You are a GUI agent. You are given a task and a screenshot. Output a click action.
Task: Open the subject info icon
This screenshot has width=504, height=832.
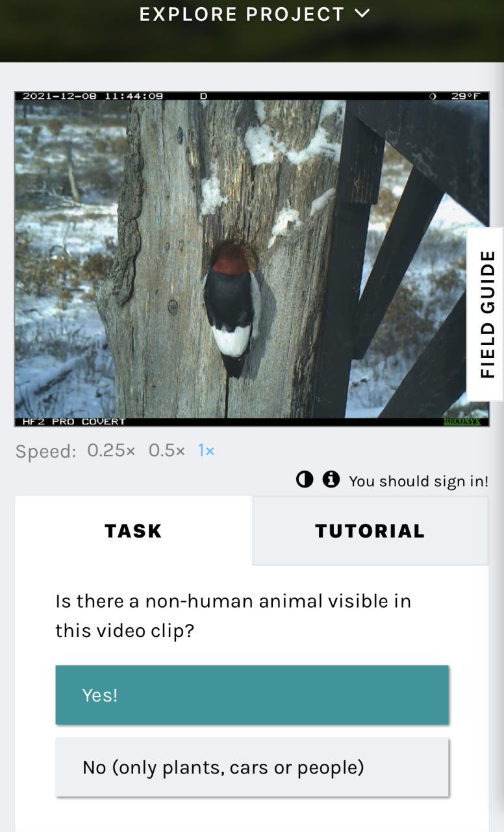(331, 480)
